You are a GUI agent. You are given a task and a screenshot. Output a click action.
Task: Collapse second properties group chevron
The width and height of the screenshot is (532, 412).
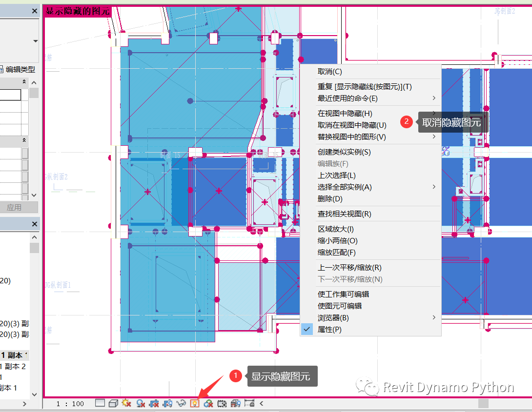coord(24,140)
